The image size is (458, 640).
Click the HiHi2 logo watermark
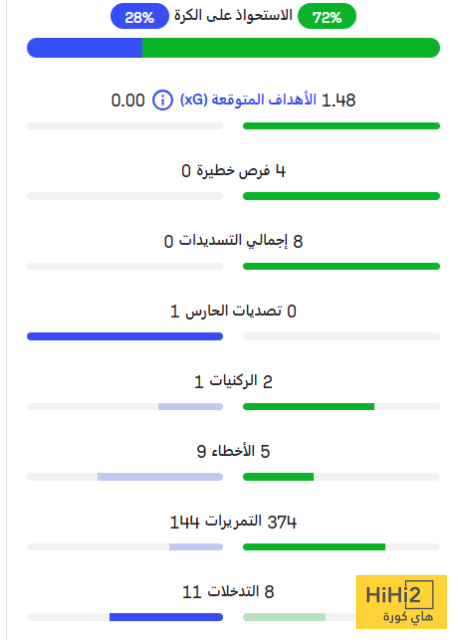click(x=401, y=602)
